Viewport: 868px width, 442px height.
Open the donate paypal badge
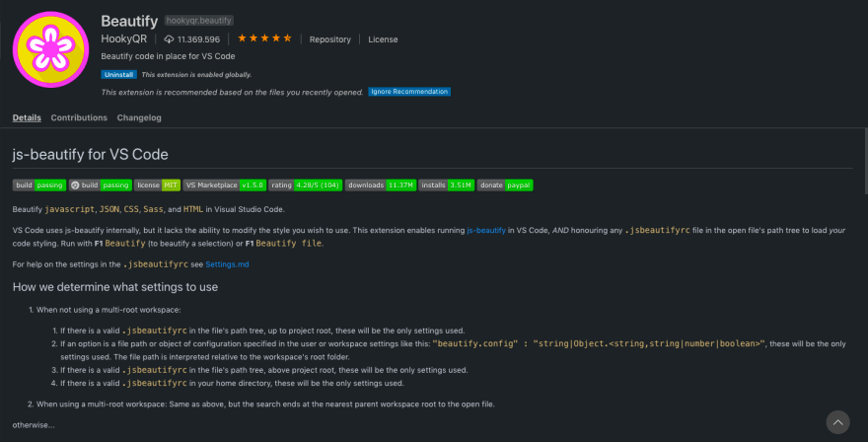pos(505,184)
